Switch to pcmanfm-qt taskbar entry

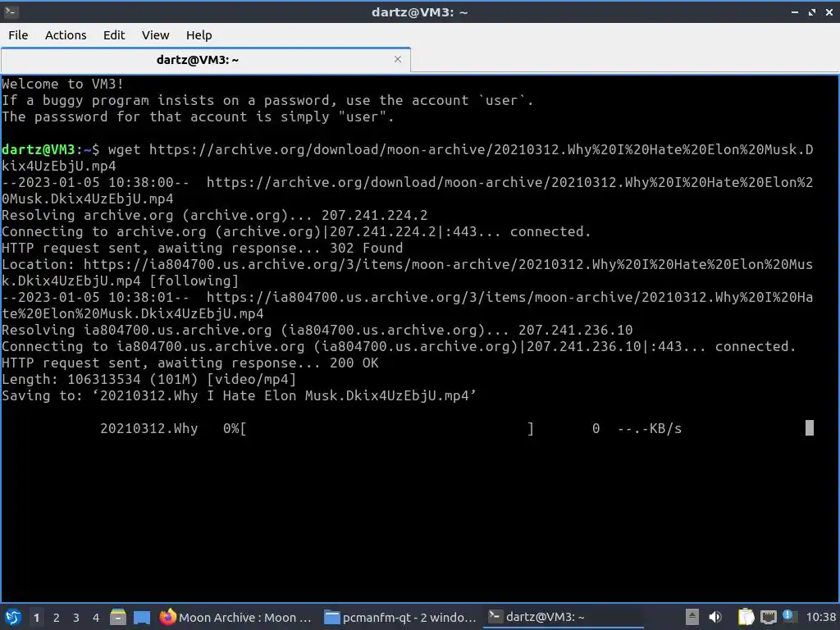[400, 617]
